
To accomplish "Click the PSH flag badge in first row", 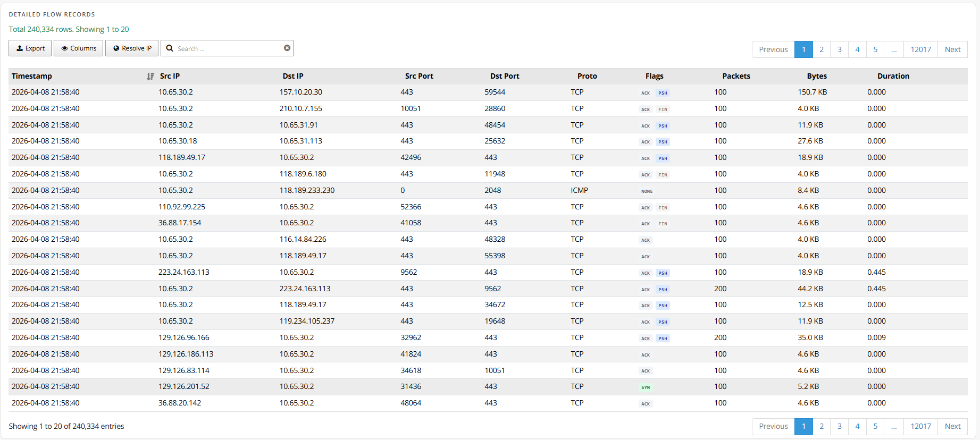I will (663, 93).
